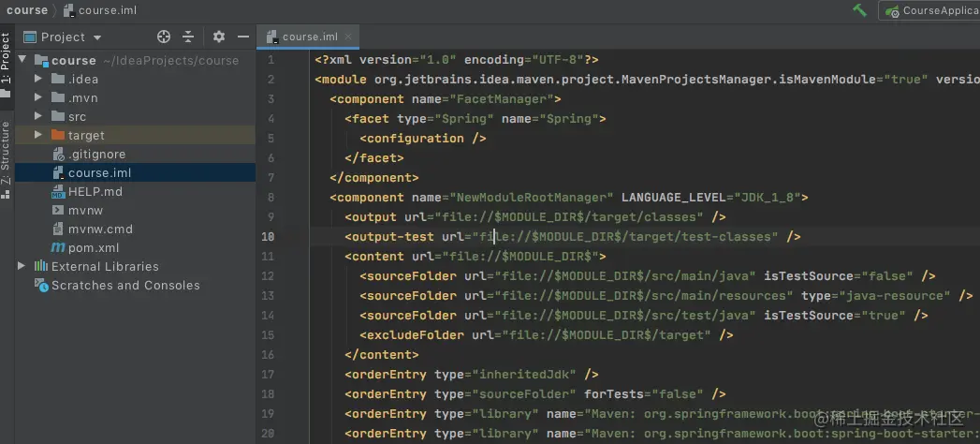
Task: Click the course.iml file icon in tree
Action: (x=58, y=172)
